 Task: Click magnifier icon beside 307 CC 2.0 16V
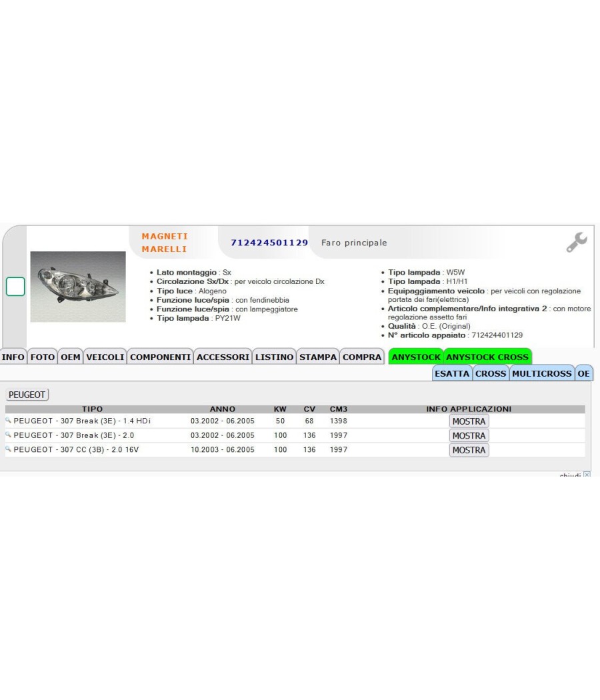tap(8, 449)
